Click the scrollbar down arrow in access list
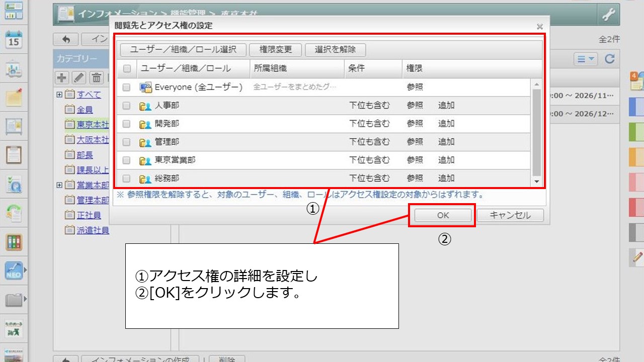 point(536,182)
